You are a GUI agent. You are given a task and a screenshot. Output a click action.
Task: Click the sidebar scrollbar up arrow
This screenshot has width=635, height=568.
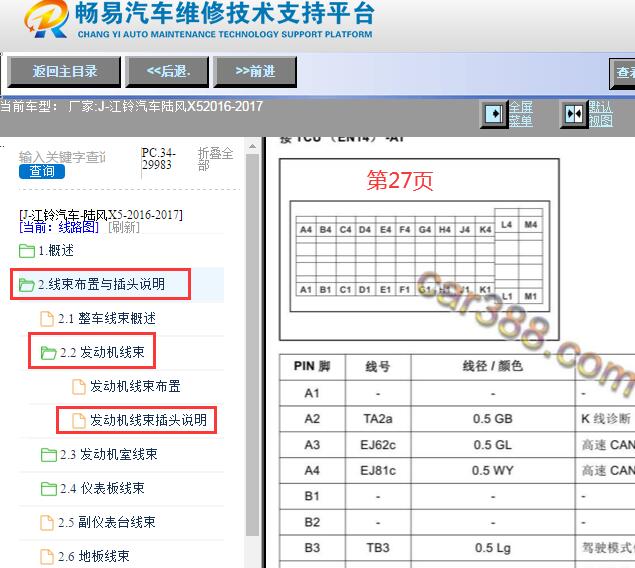point(253,146)
